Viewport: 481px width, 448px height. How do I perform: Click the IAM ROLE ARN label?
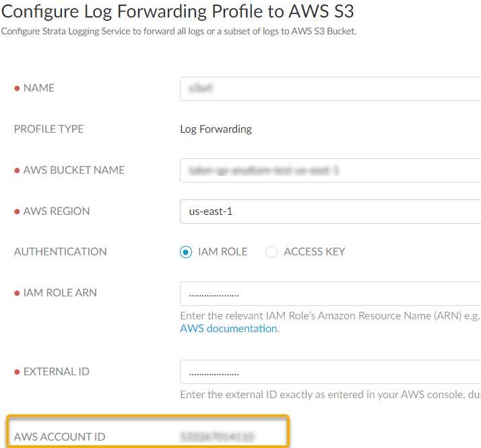[60, 293]
